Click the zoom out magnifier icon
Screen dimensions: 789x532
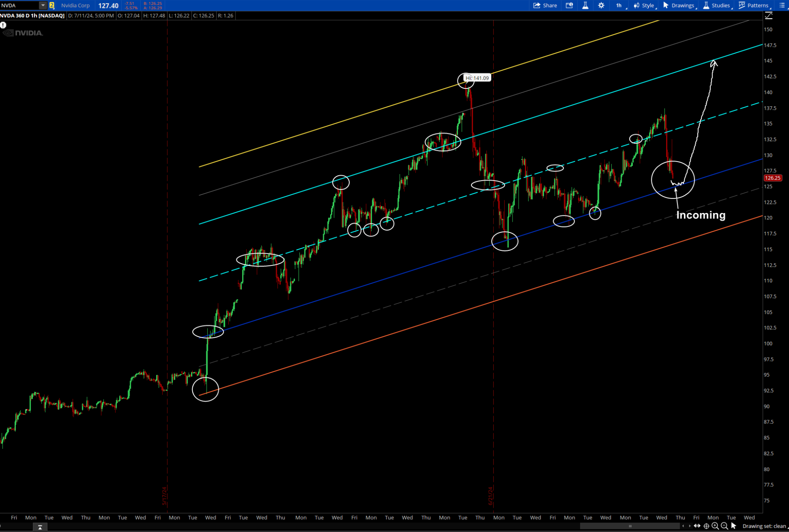point(724,526)
